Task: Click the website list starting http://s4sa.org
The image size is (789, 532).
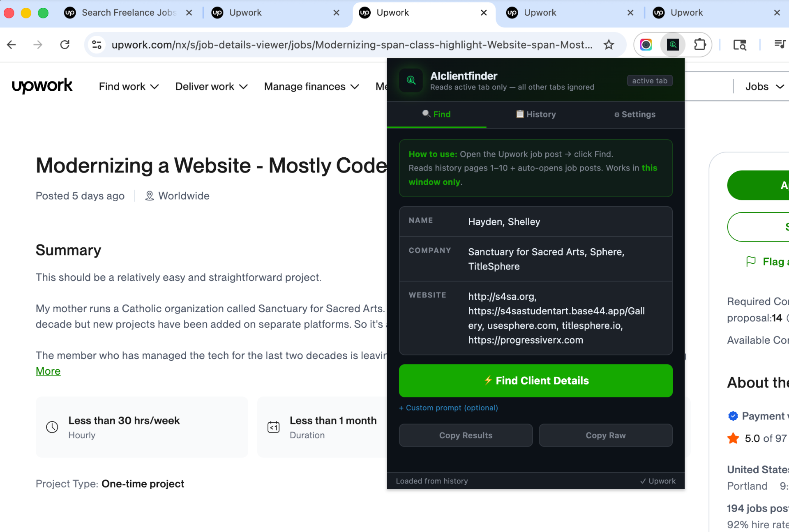Action: [x=556, y=318]
